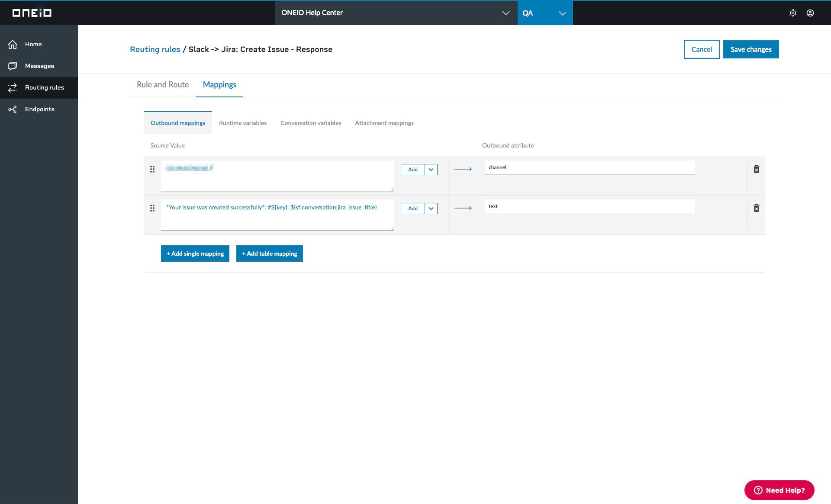The height and width of the screenshot is (504, 831).
Task: Click the Home house icon
Action: pyautogui.click(x=13, y=44)
